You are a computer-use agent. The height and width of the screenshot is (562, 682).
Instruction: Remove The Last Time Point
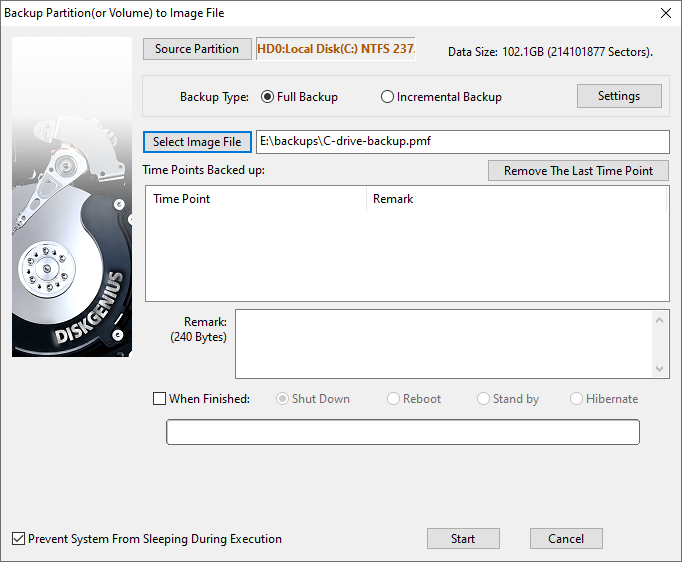tap(578, 171)
